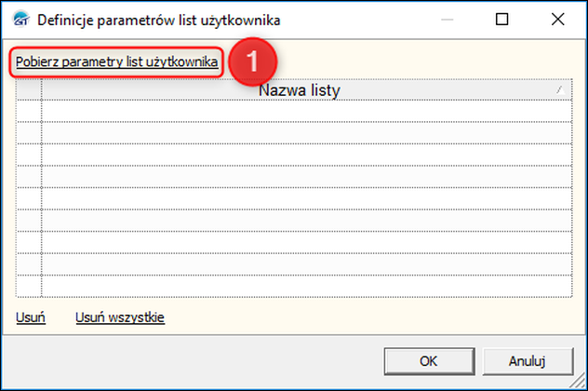Select the last row's Nazwa listy cell
This screenshot has width=588, height=391.
click(306, 286)
